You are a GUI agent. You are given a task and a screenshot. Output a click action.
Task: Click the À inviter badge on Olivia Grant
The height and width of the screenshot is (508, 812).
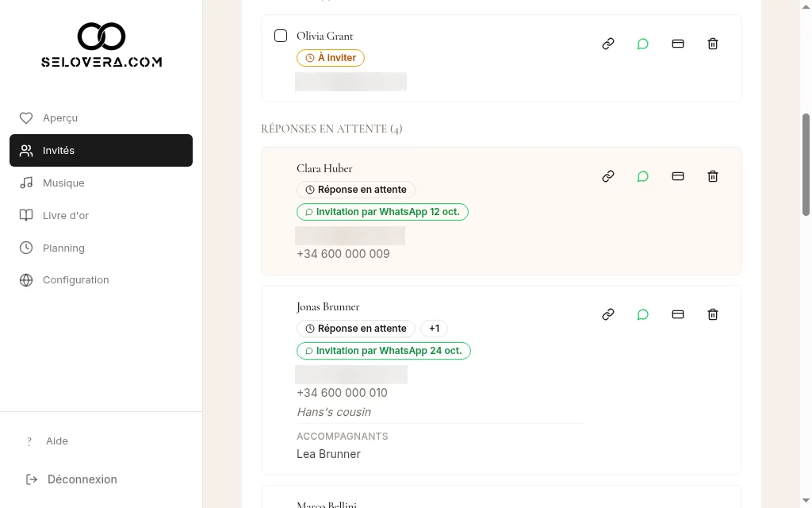[x=331, y=57]
